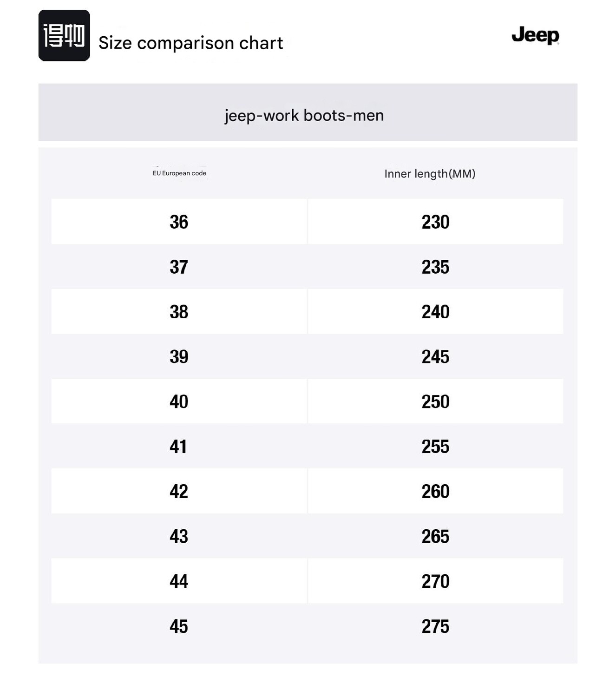
Task: Choose EU size 43 row
Action: click(179, 536)
